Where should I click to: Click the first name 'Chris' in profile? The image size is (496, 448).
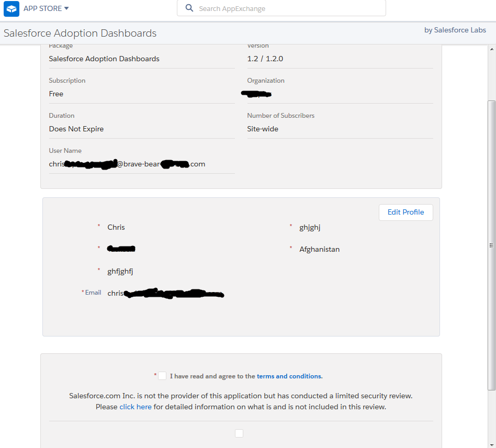(116, 228)
